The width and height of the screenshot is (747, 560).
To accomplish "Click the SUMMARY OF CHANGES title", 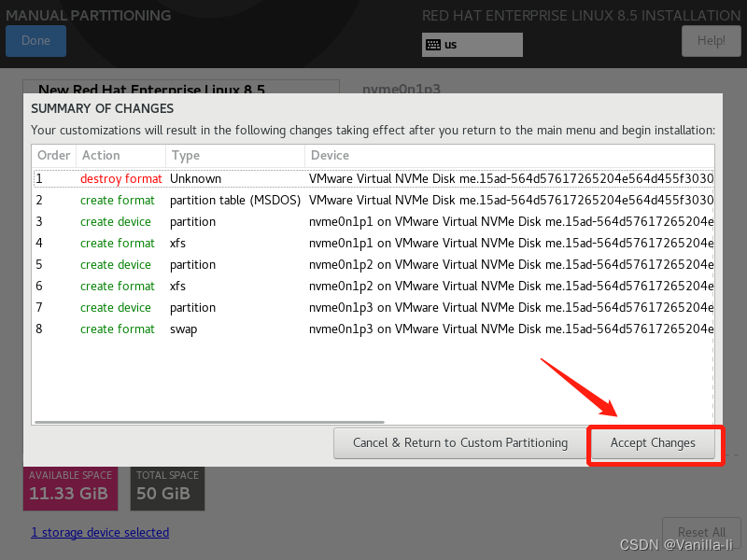I will coord(103,108).
